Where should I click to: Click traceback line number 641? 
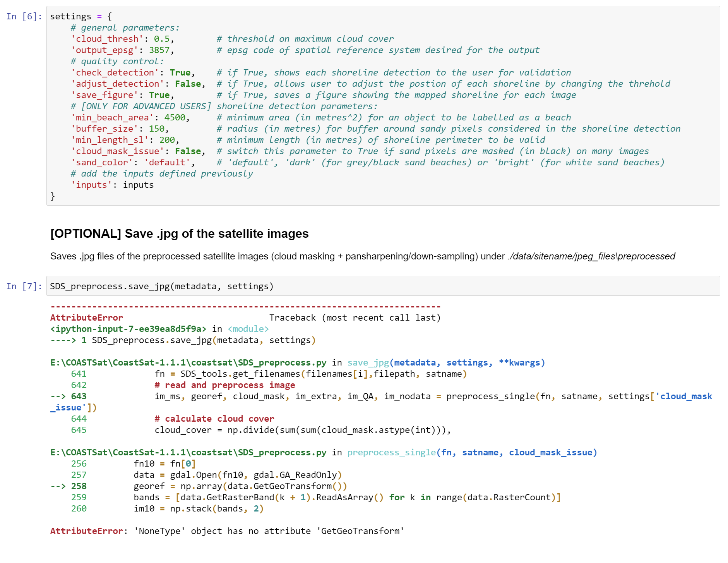pos(79,374)
